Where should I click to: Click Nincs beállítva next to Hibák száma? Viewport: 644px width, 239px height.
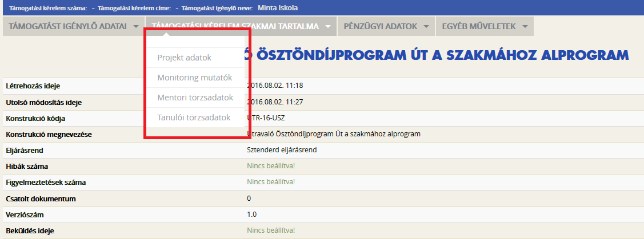pyautogui.click(x=271, y=166)
